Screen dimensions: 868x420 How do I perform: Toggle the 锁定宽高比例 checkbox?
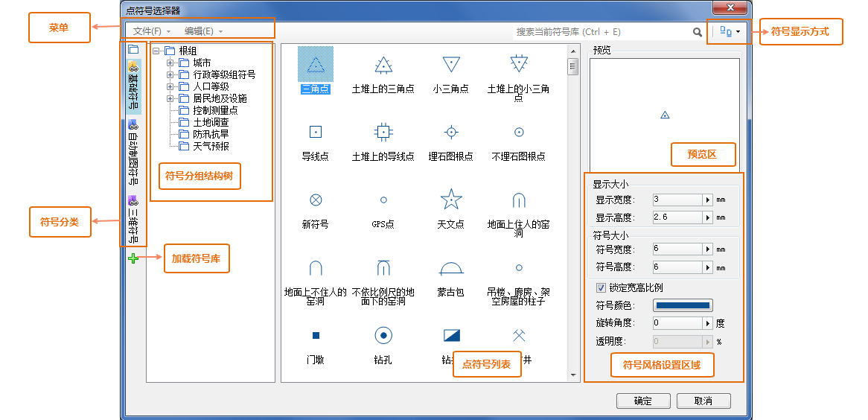coord(601,287)
